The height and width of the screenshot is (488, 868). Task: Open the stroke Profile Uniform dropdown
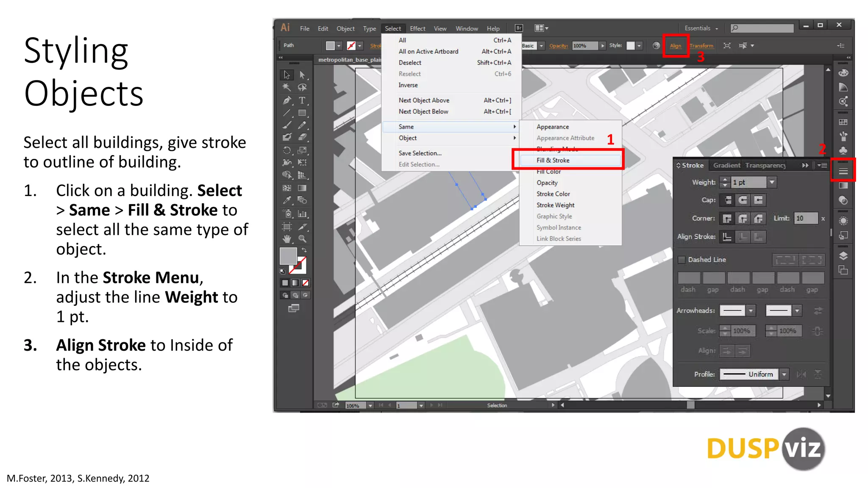coord(784,374)
